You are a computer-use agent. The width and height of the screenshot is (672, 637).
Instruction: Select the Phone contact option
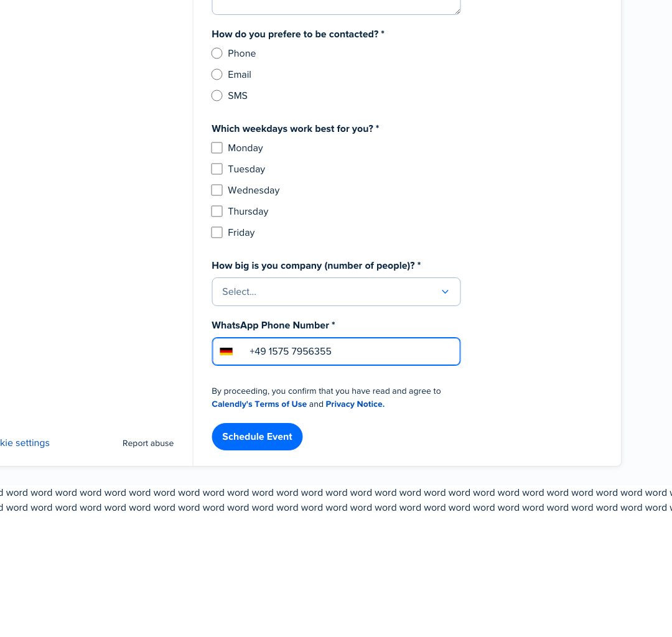pos(217,53)
